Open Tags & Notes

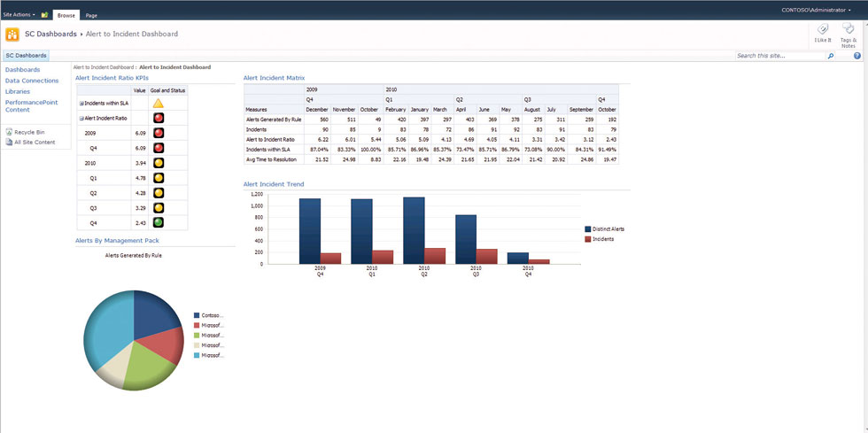pos(849,35)
